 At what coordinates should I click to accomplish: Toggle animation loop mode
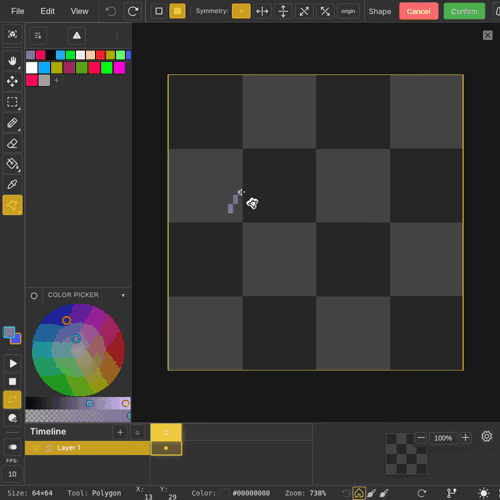point(12,400)
